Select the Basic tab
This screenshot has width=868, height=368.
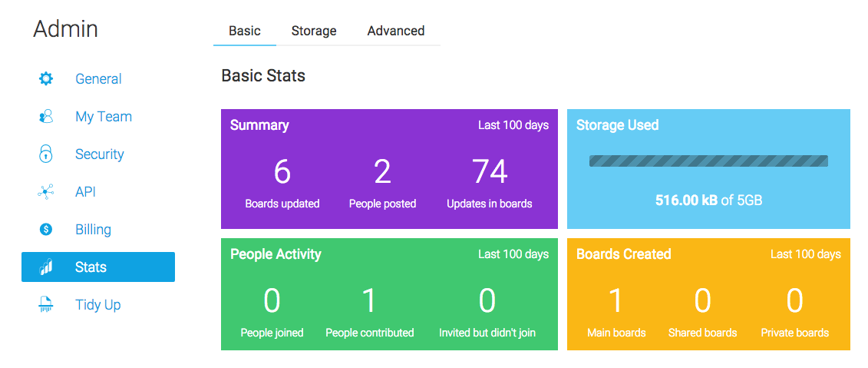click(245, 31)
